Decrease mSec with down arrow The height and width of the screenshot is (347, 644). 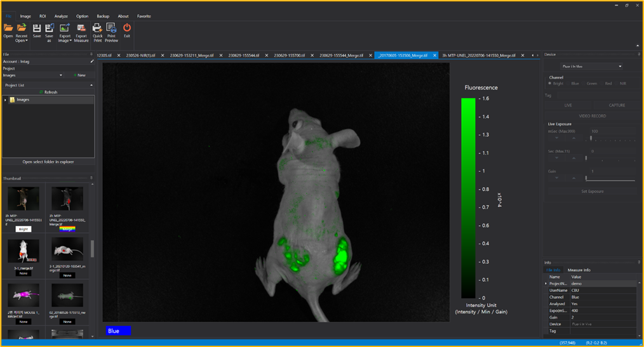[x=556, y=138]
